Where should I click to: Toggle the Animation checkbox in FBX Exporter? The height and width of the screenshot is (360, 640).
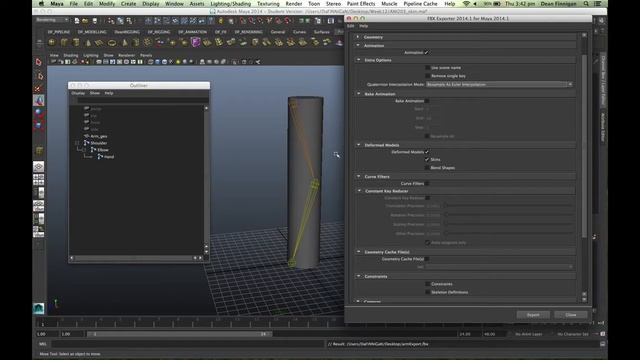427,52
